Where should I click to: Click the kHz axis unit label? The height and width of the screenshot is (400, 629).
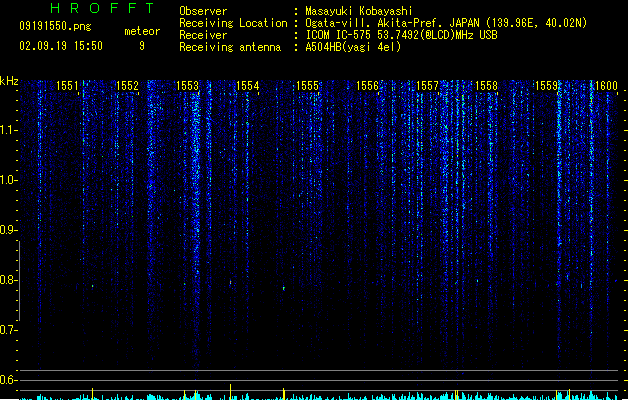point(9,81)
